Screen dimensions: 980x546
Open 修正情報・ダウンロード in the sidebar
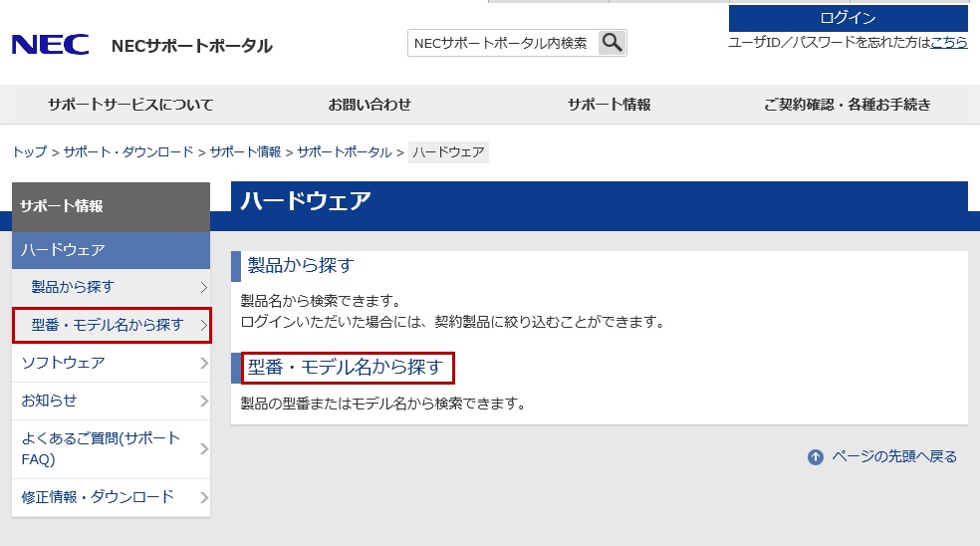coord(111,497)
